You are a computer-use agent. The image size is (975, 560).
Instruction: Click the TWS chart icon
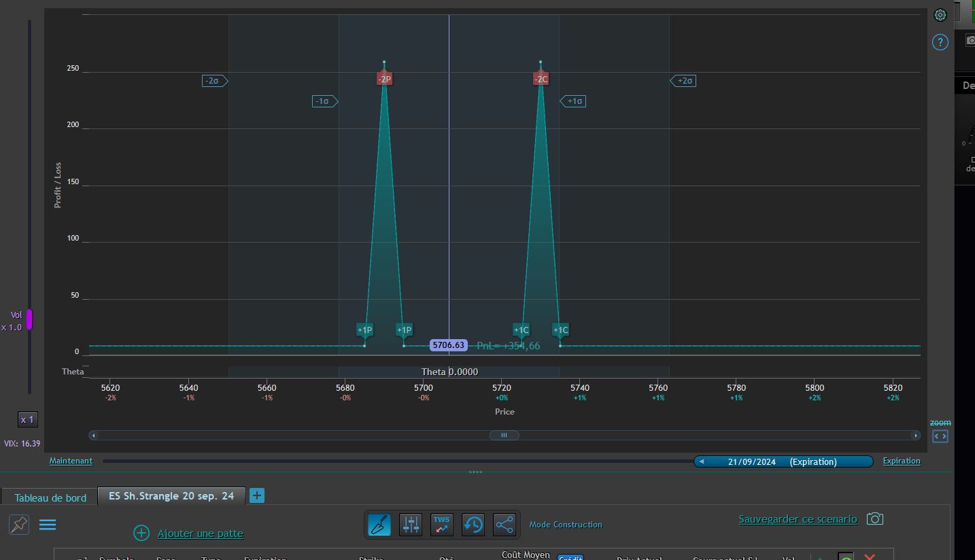pos(442,525)
